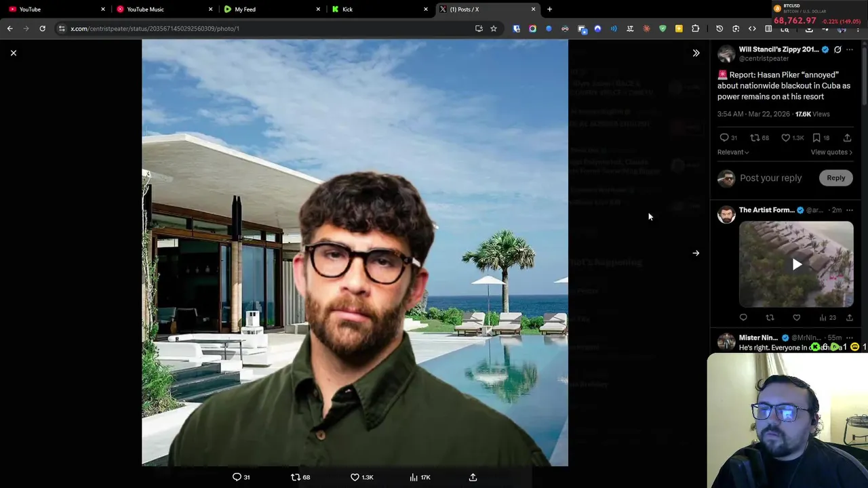Like the photo using heart with 1.3K below image
Screen dimensions: 868x488
[361, 477]
